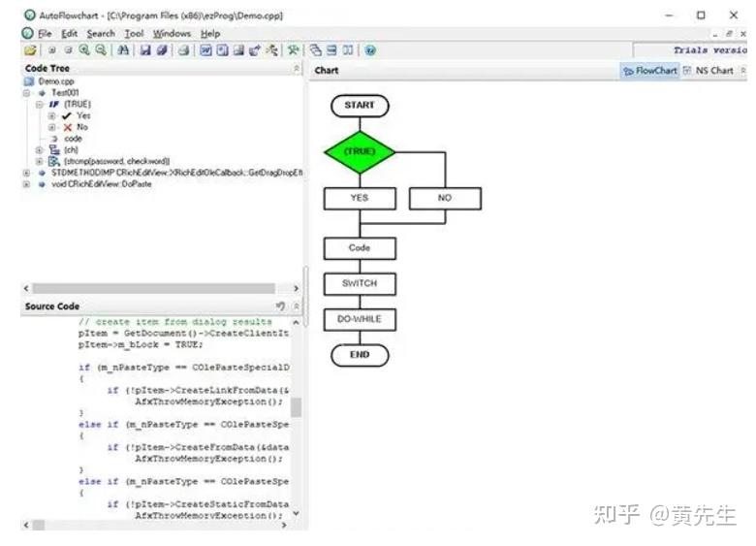This screenshot has height=546, width=756.
Task: Click the AutoFlowchart logo in the menu bar
Action: pos(28,33)
